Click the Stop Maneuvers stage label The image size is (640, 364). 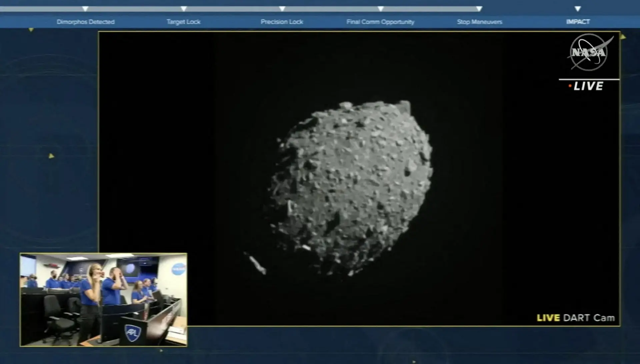(480, 21)
